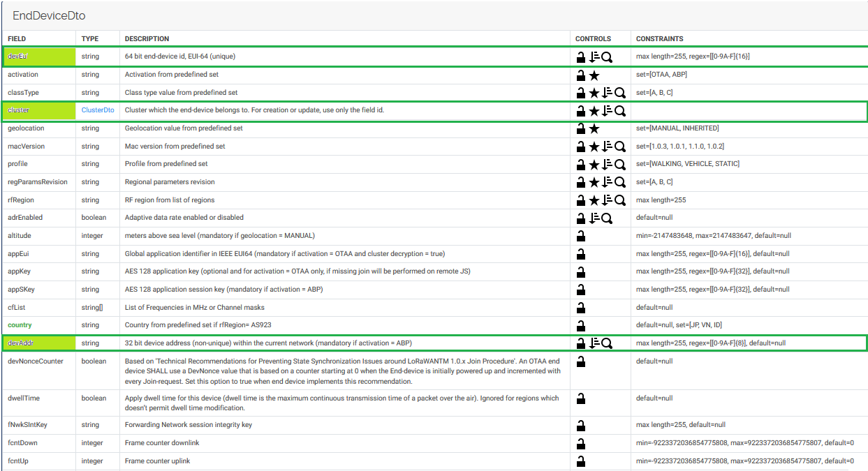Click the search magnifier icon in devAddr row
The width and height of the screenshot is (868, 471).
607,343
